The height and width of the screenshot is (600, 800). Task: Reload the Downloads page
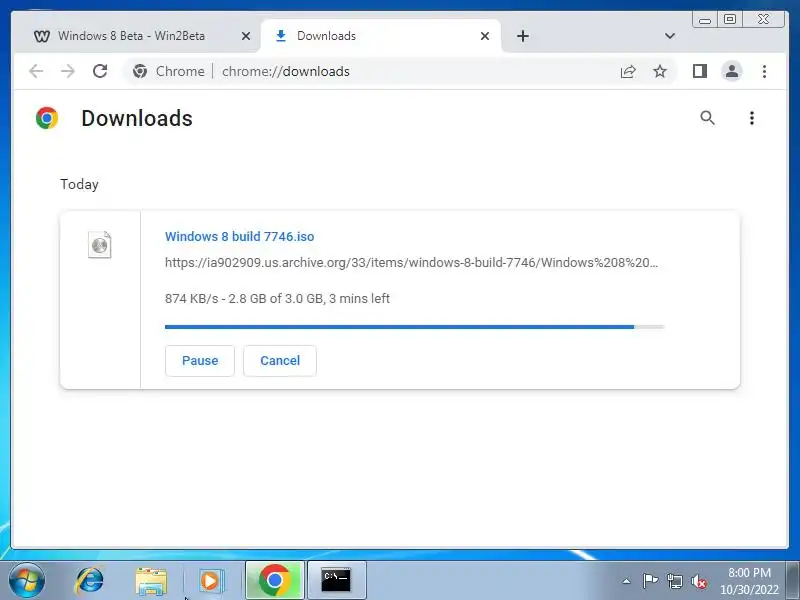[100, 71]
